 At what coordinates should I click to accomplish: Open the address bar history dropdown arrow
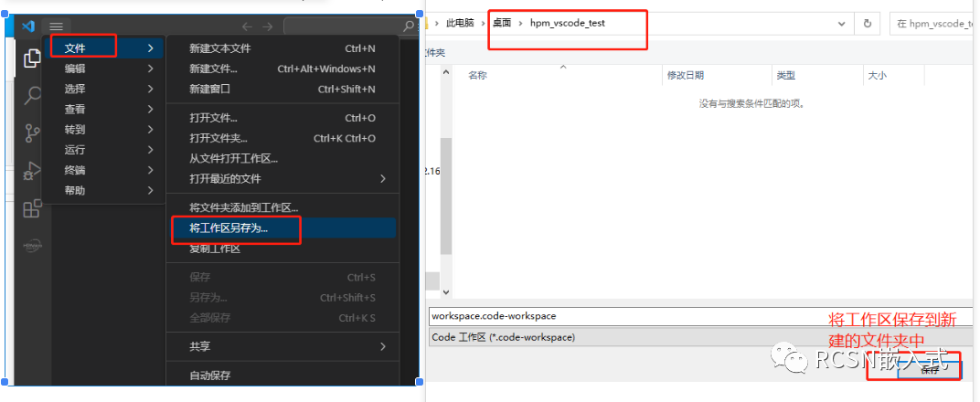pyautogui.click(x=841, y=23)
